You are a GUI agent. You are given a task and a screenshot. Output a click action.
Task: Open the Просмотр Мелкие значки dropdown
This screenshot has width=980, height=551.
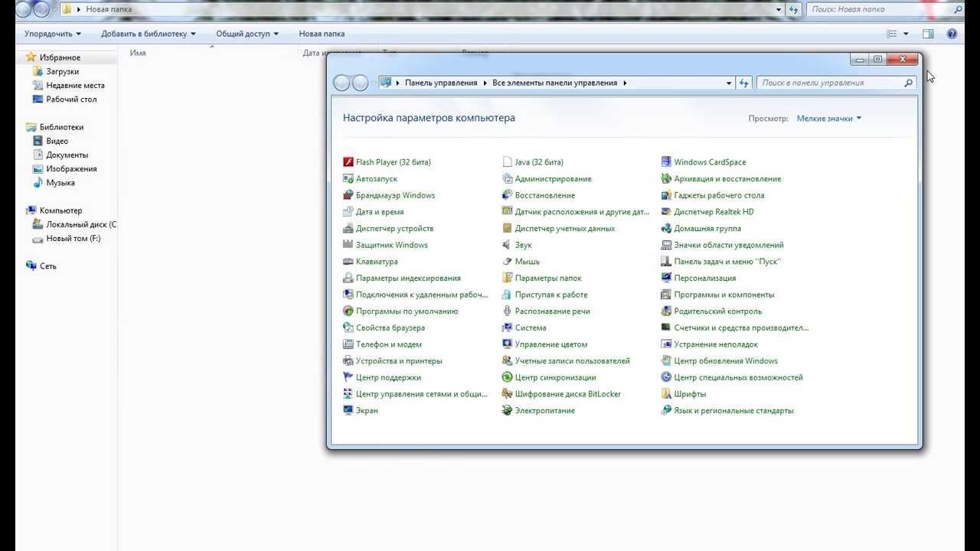(x=829, y=119)
